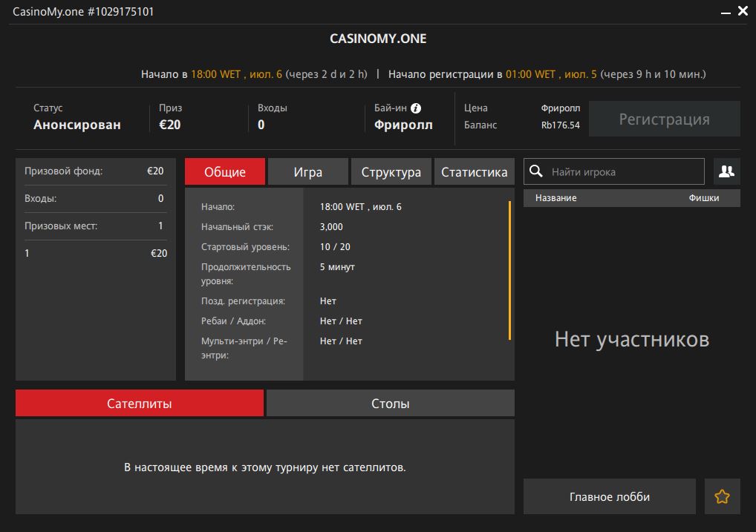Image resolution: width=756 pixels, height=532 pixels.
Task: Select the Столы tab
Action: click(x=391, y=403)
